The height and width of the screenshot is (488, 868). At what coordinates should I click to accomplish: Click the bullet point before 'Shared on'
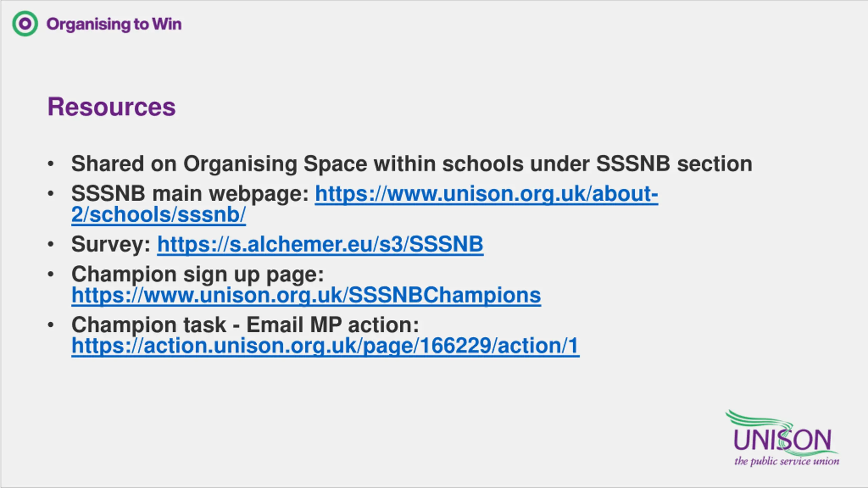(x=51, y=164)
